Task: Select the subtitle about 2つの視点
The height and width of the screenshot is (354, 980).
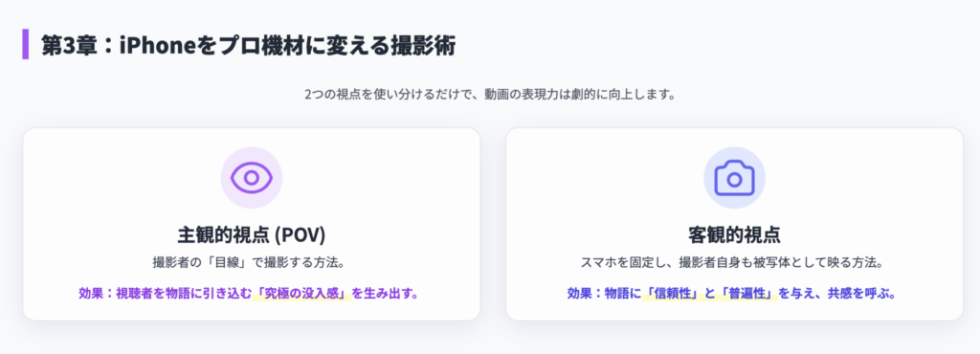Action: click(490, 96)
